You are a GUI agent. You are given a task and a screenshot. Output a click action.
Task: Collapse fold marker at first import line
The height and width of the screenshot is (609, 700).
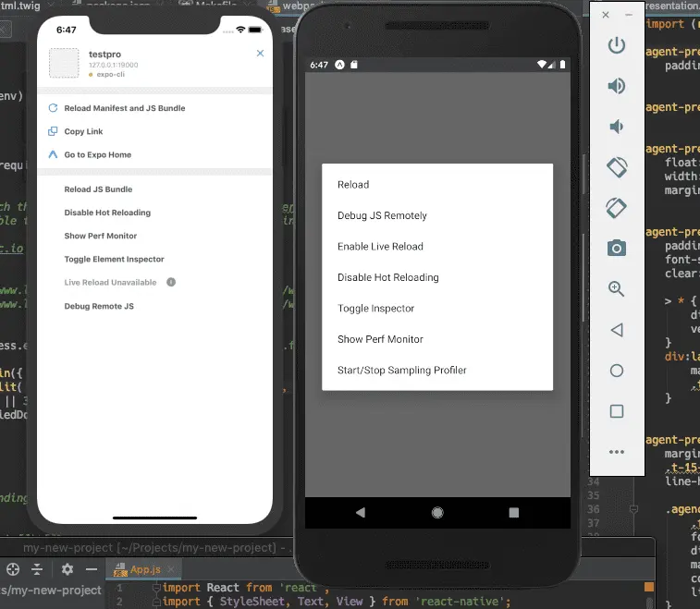click(x=156, y=588)
